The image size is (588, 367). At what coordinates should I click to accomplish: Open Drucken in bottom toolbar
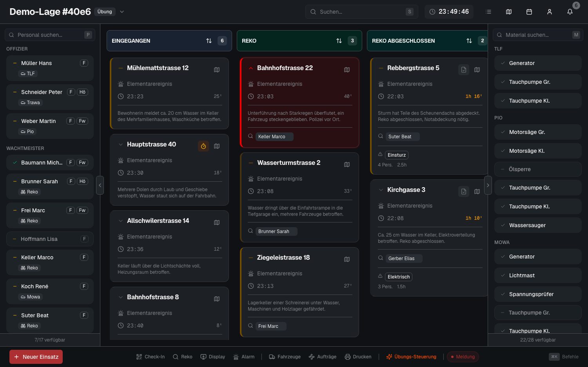pyautogui.click(x=358, y=357)
